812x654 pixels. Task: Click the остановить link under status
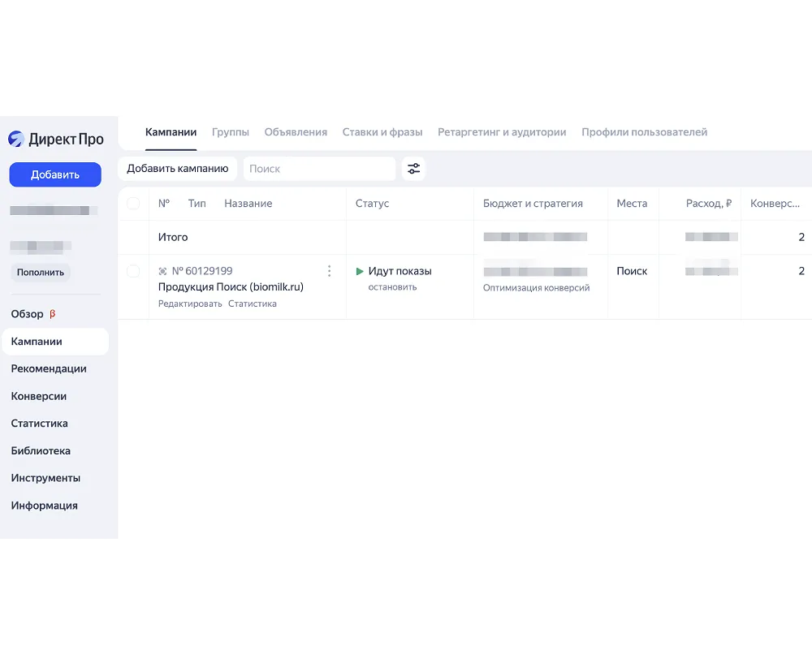[392, 287]
